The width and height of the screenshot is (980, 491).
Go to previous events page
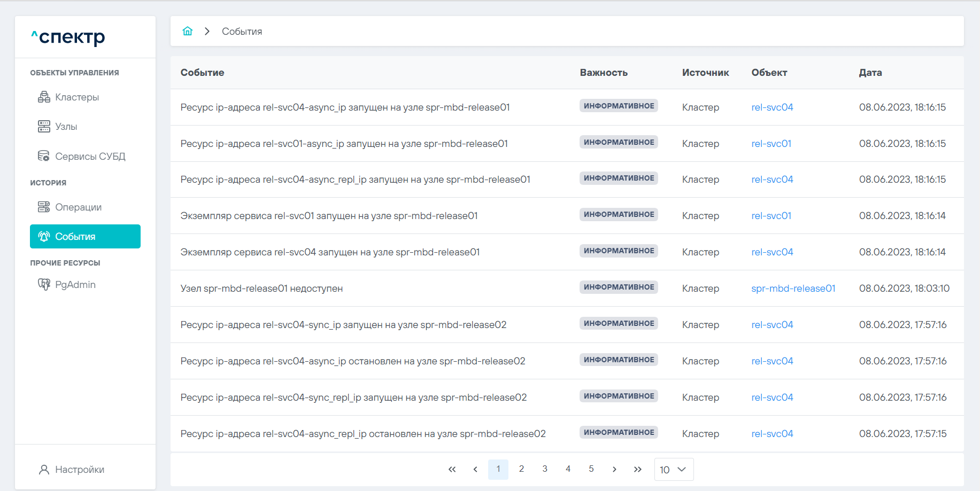[475, 470]
